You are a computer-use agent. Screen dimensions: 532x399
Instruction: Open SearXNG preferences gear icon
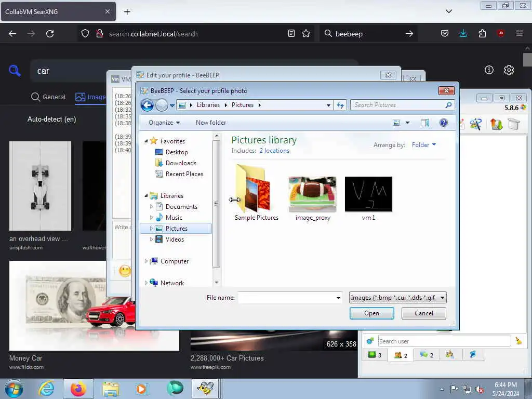[x=509, y=70]
